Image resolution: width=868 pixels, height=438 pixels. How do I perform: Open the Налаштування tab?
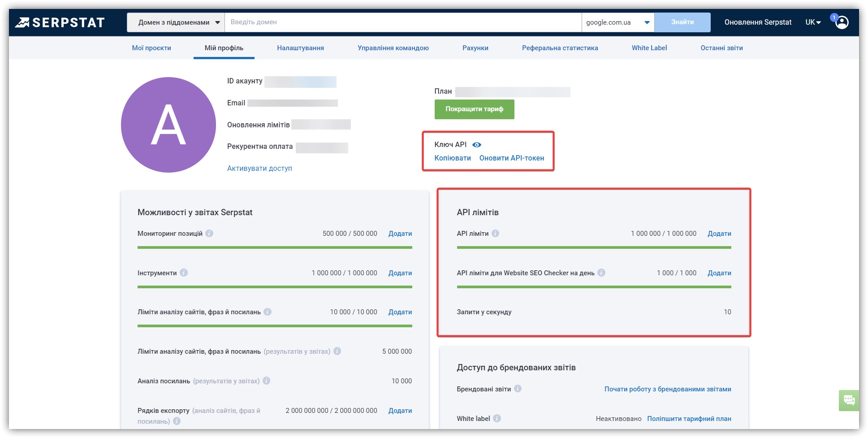tap(300, 48)
